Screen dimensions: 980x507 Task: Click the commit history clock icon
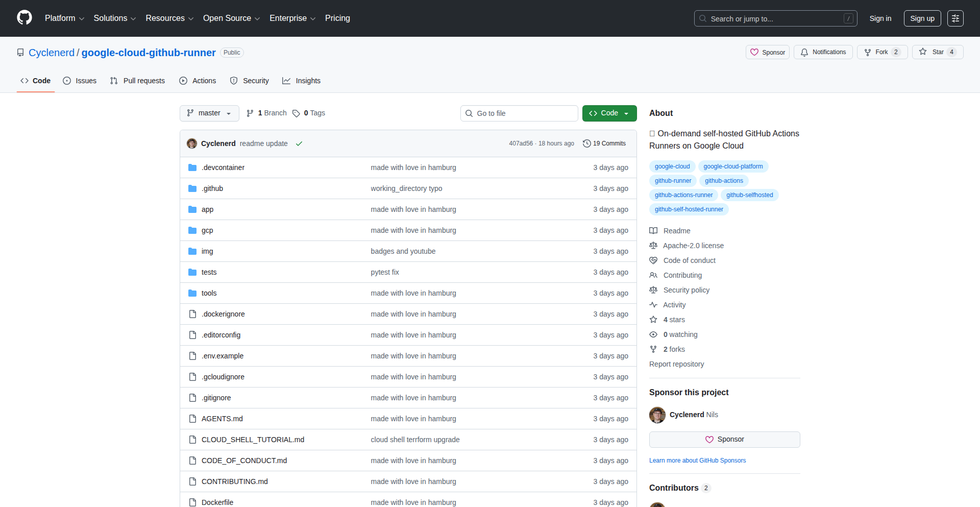[x=586, y=143]
